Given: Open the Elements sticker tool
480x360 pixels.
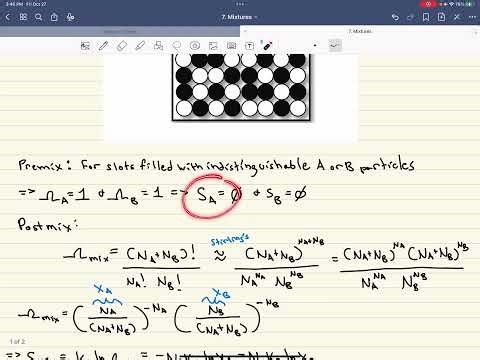Looking at the screenshot, I should point(195,46).
